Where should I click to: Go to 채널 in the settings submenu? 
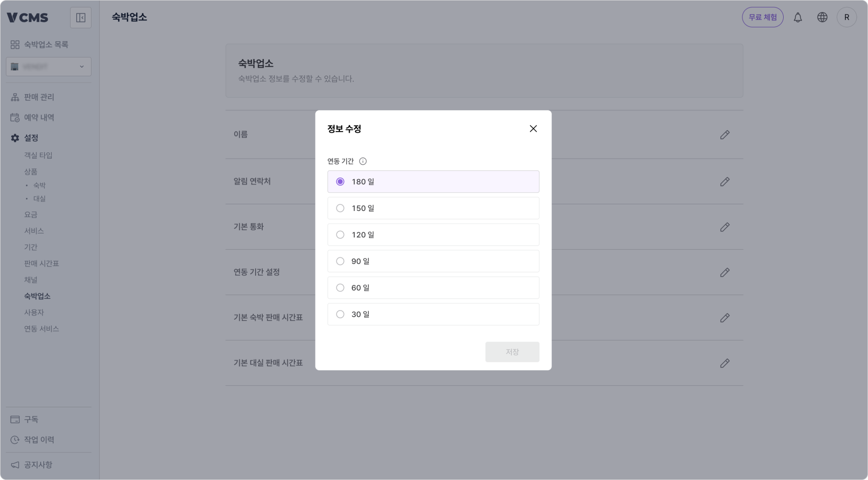[31, 279]
